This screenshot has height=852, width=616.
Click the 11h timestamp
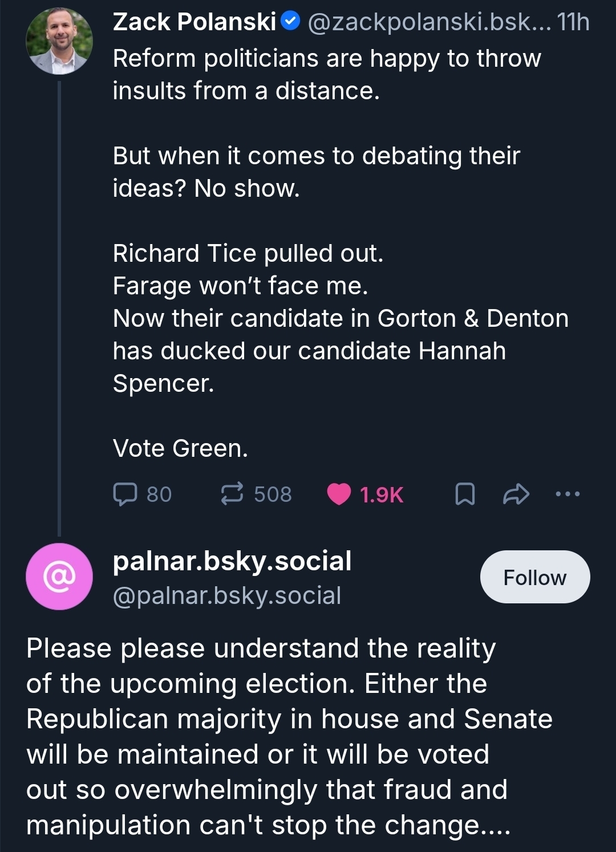573,22
